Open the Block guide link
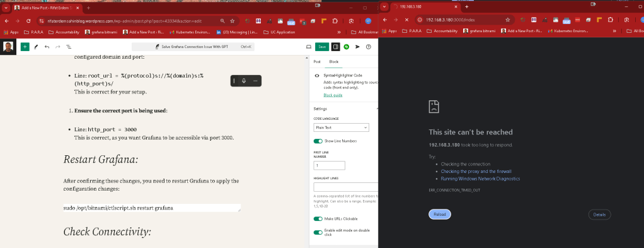Screen dimensions: 644x248 [x=333, y=95]
